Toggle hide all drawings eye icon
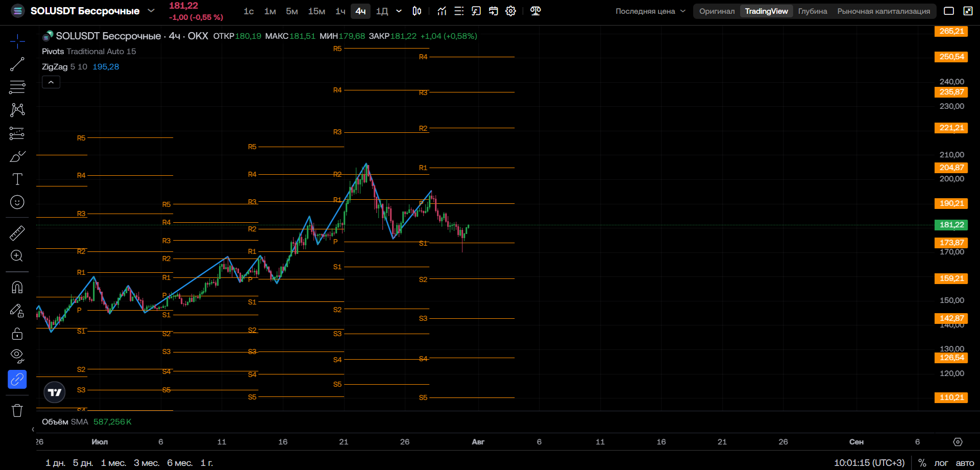Viewport: 980px width, 470px height. (x=17, y=356)
